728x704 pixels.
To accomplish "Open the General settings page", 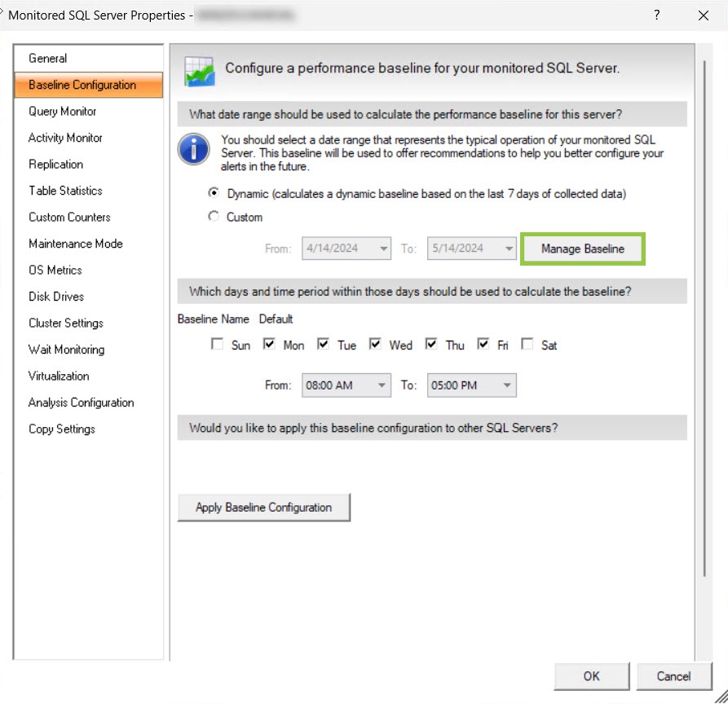I will pos(88,59).
